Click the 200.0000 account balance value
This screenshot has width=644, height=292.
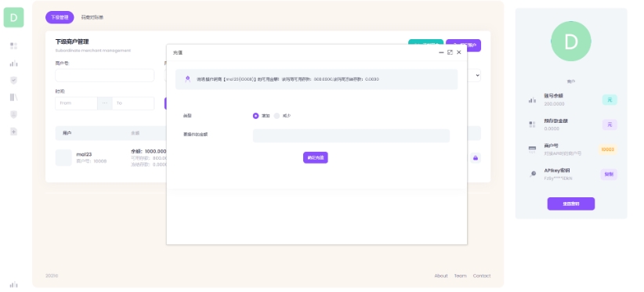(x=554, y=104)
